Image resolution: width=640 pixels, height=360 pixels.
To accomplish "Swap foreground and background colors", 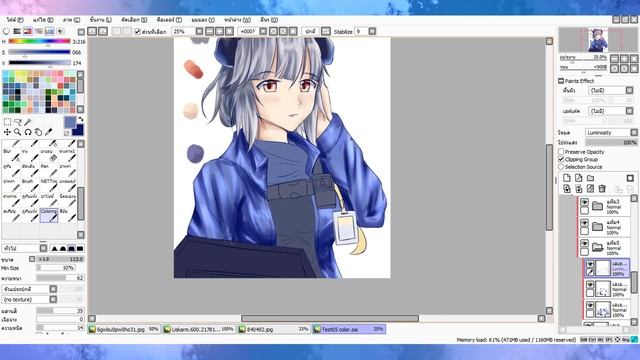I will (x=80, y=119).
